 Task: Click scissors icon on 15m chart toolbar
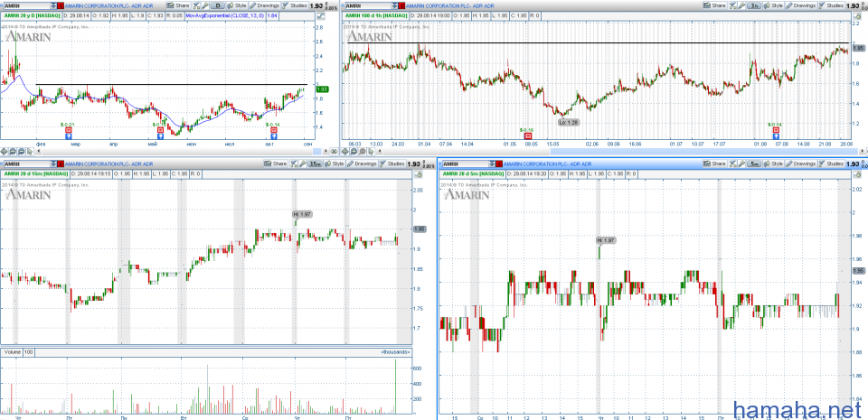[x=293, y=163]
